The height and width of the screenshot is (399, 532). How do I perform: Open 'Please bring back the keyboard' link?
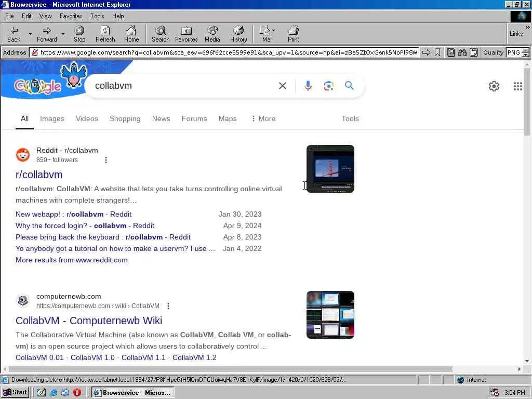(103, 237)
